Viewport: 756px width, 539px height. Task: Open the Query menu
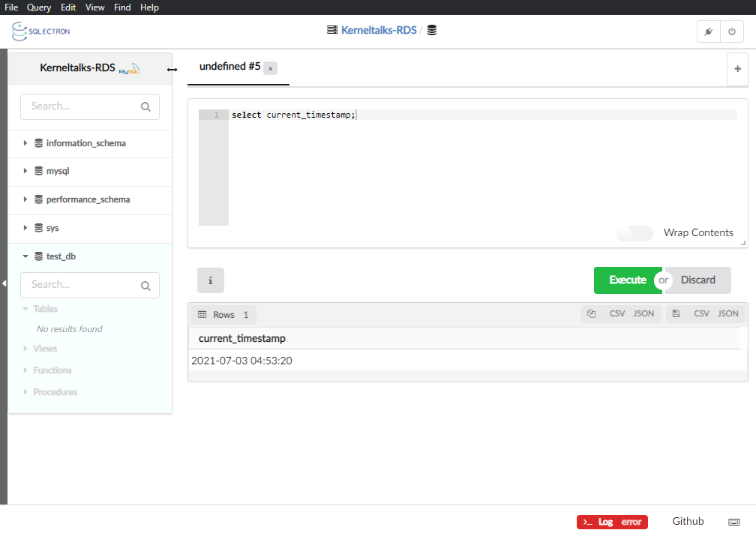point(38,7)
